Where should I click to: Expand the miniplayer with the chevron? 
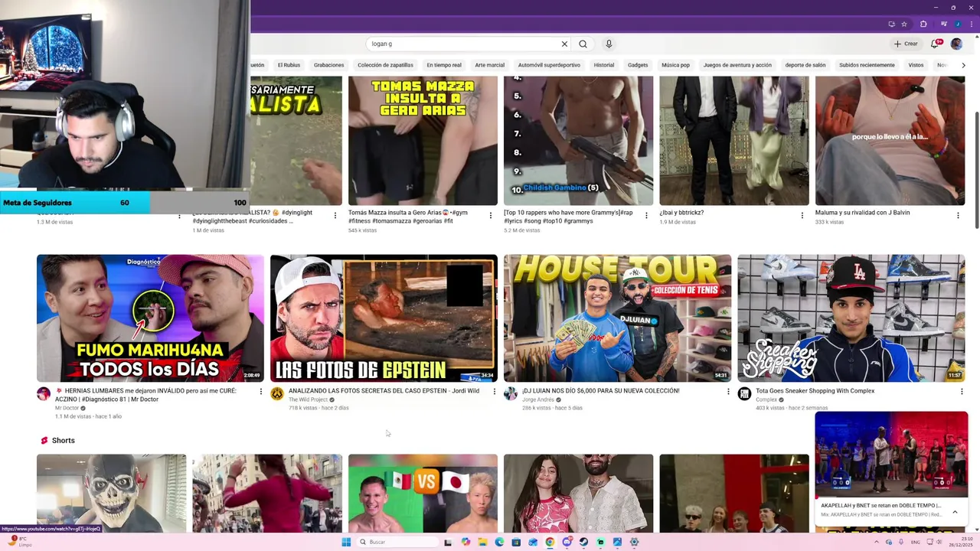955,512
